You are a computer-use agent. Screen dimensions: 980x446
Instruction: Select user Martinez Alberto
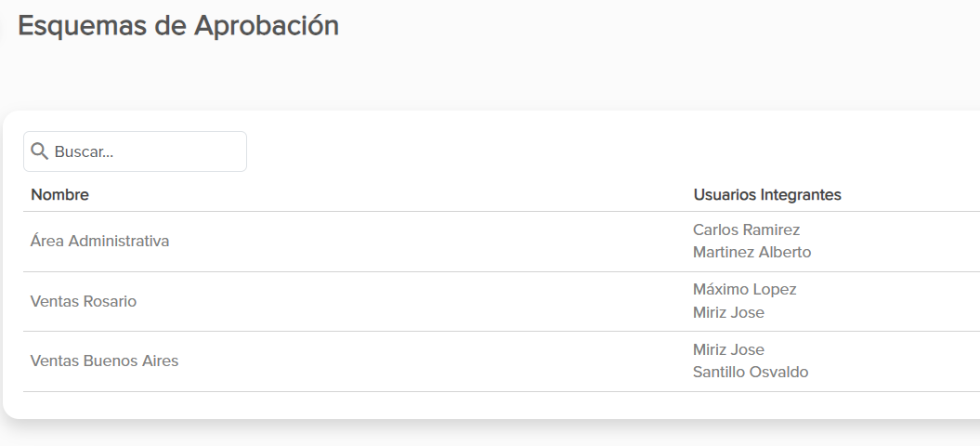(751, 252)
